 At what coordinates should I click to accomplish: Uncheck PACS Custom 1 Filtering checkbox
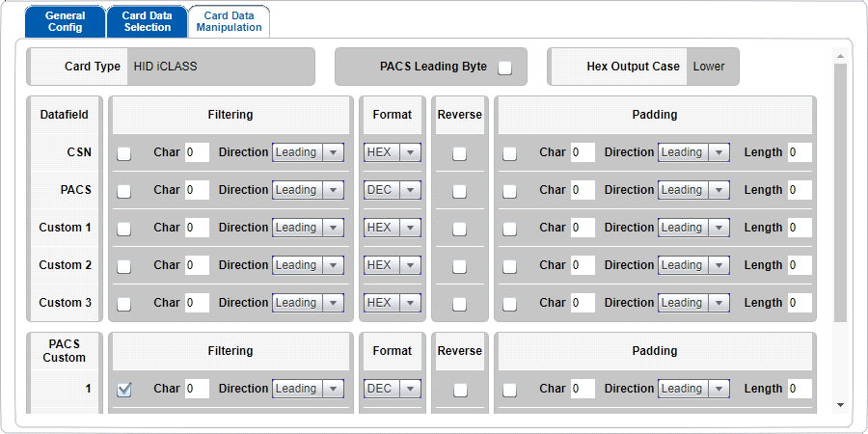tap(124, 390)
